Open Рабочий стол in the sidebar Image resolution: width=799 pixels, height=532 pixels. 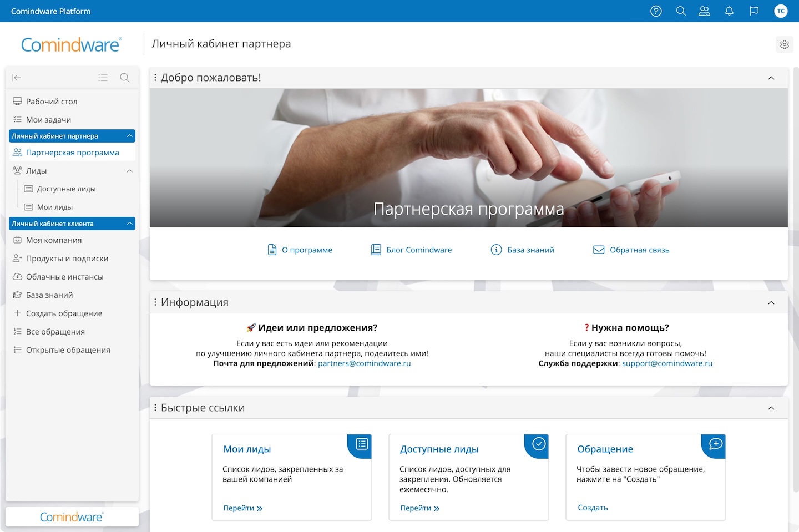point(72,102)
